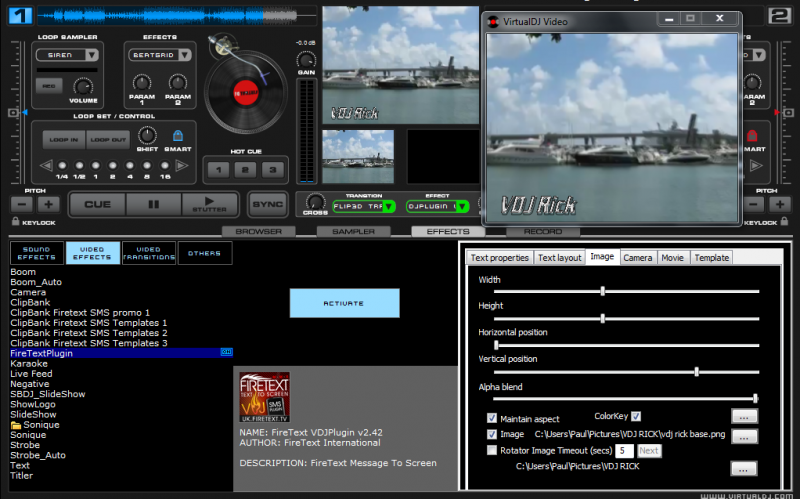800x499 pixels.
Task: Switch to the Camera tab
Action: pyautogui.click(x=637, y=258)
